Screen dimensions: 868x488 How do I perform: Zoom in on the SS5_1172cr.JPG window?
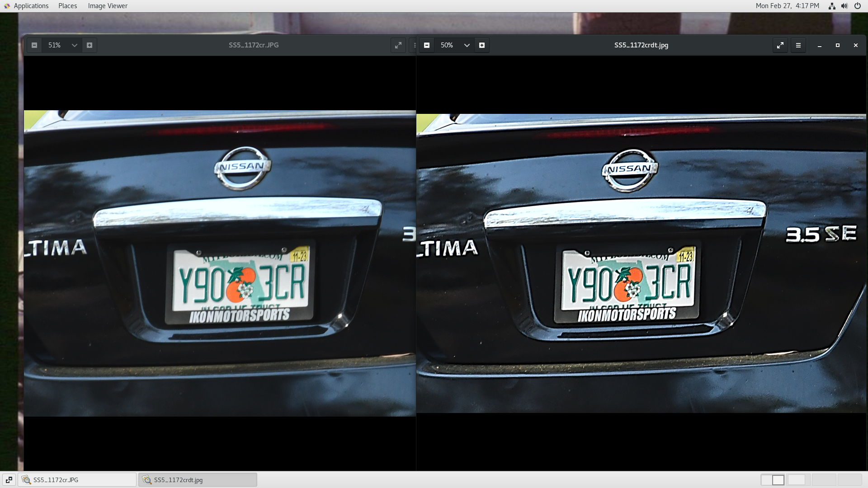90,45
